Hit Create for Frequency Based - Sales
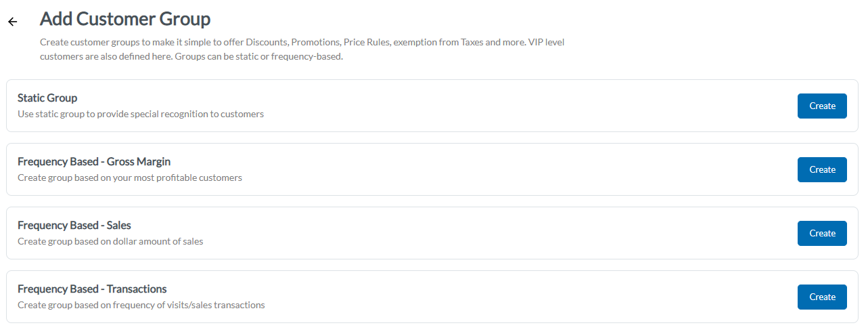Screen dimensions: 868x336 click(822, 233)
